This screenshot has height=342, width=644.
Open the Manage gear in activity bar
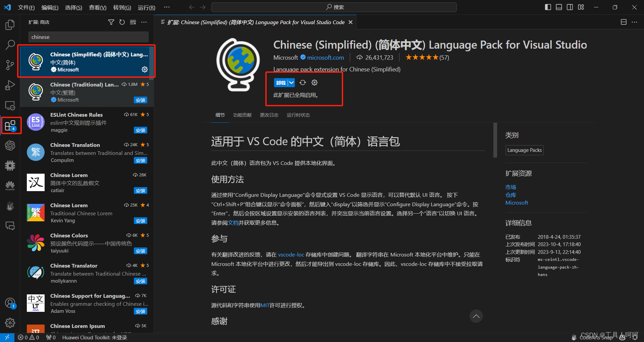(x=10, y=323)
